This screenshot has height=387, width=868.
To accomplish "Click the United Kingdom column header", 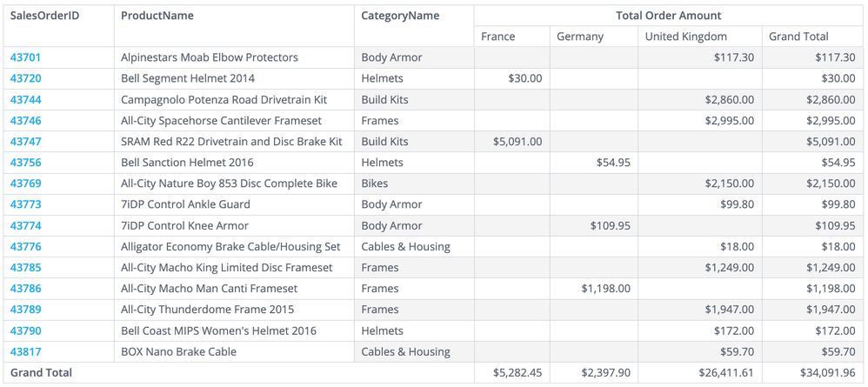I will 685,37.
